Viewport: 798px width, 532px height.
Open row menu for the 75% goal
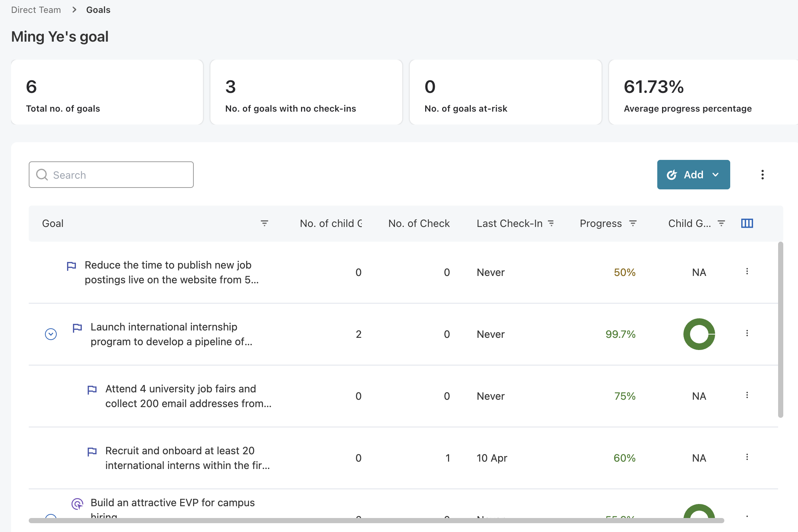(x=747, y=395)
